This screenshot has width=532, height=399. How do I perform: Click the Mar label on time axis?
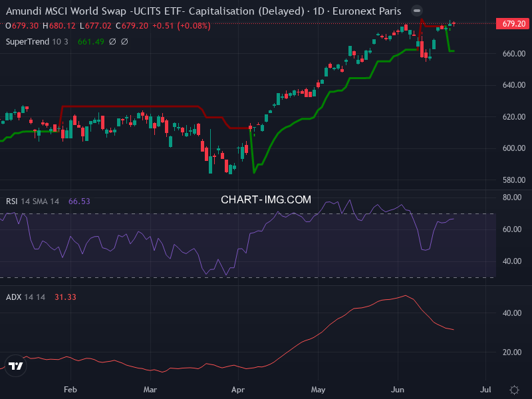pos(150,390)
